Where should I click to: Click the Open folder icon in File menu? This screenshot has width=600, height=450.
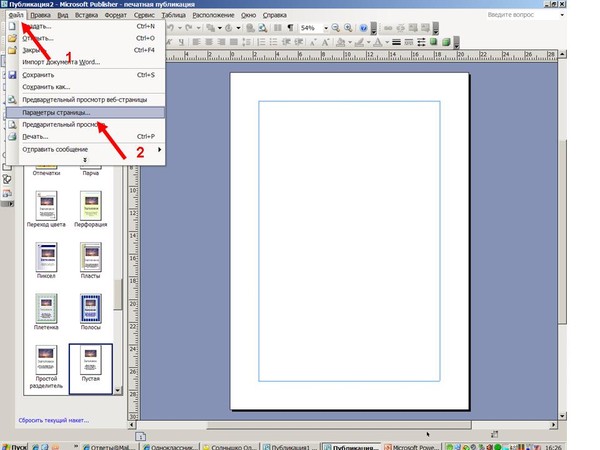12,38
